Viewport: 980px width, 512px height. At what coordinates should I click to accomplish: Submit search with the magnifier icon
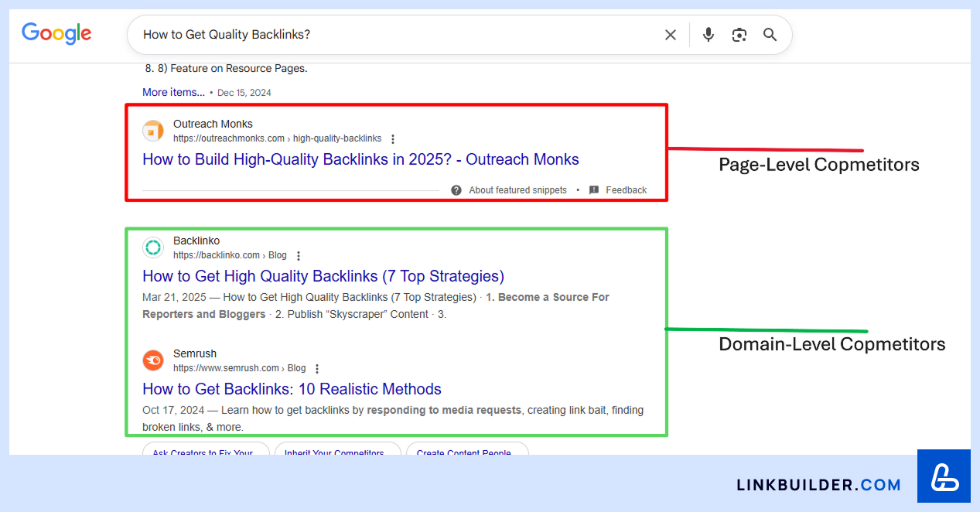point(770,35)
